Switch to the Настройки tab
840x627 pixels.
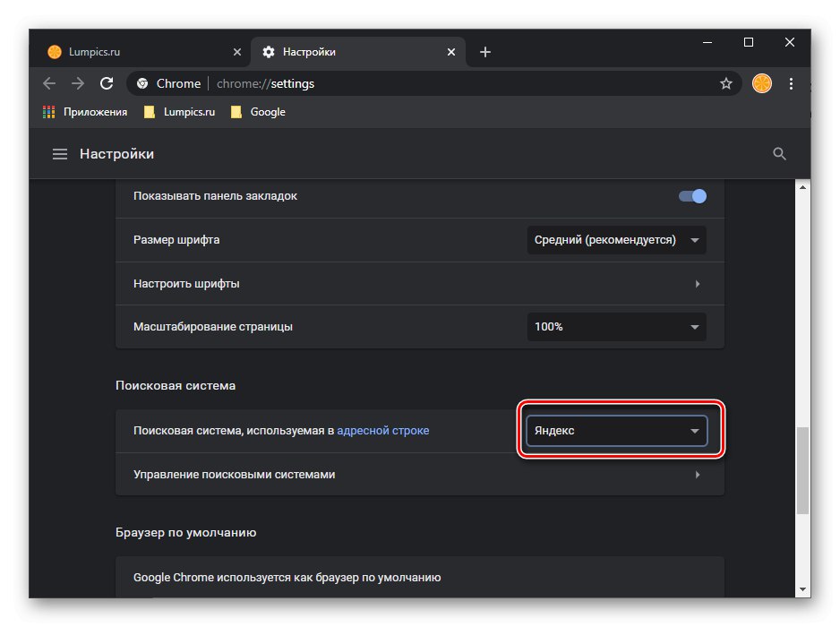point(358,52)
